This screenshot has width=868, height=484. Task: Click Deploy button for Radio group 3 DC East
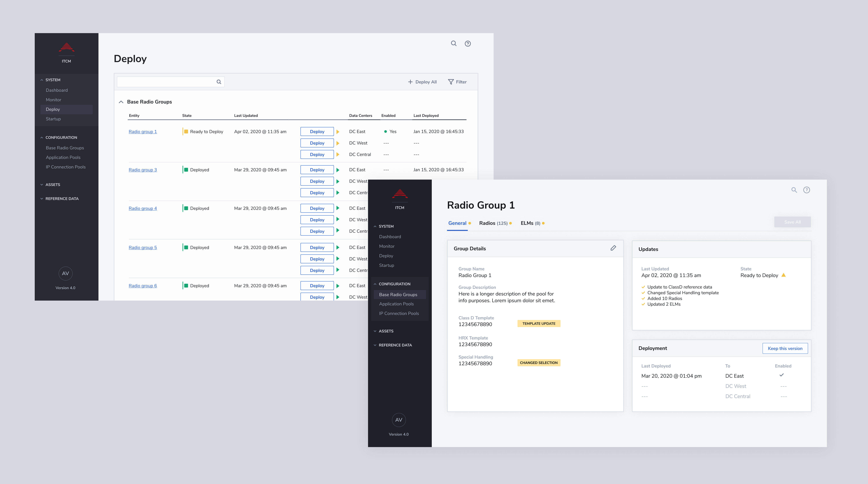coord(317,170)
